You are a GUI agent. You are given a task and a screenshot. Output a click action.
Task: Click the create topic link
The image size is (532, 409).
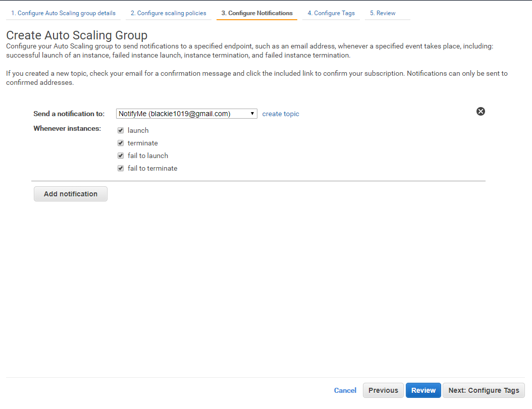281,114
